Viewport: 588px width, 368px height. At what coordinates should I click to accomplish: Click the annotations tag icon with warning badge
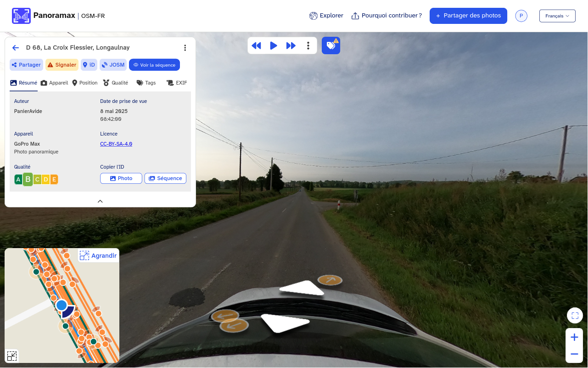[x=330, y=45]
